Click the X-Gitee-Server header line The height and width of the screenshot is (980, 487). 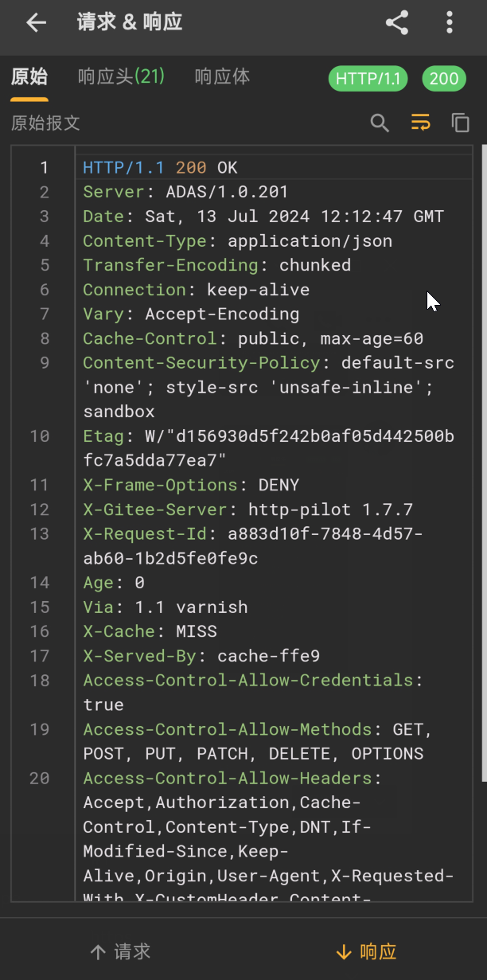tap(248, 510)
